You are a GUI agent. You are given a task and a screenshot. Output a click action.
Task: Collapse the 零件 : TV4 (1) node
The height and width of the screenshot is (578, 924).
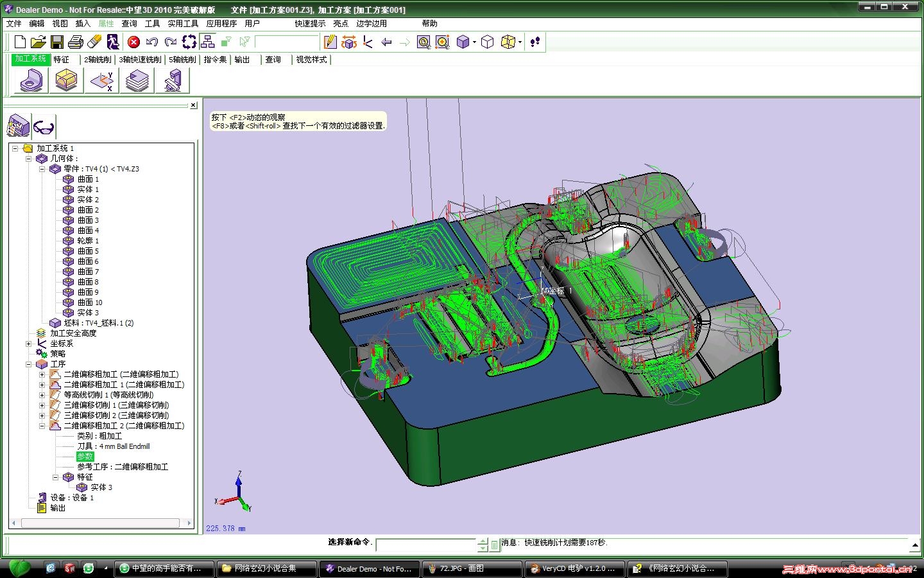(x=42, y=169)
